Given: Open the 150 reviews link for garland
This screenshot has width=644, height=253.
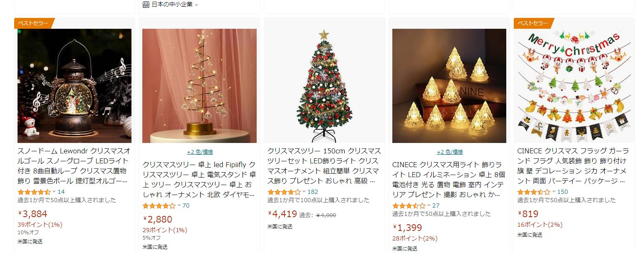Looking at the screenshot, I should [x=563, y=192].
